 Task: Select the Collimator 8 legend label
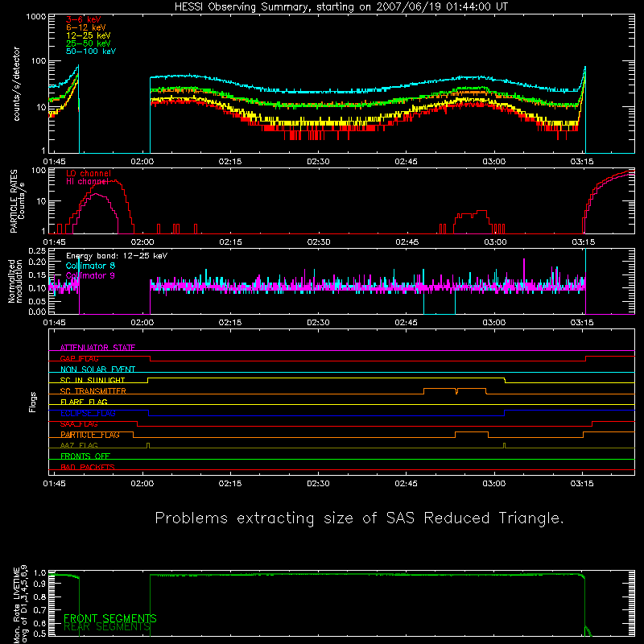pos(90,266)
